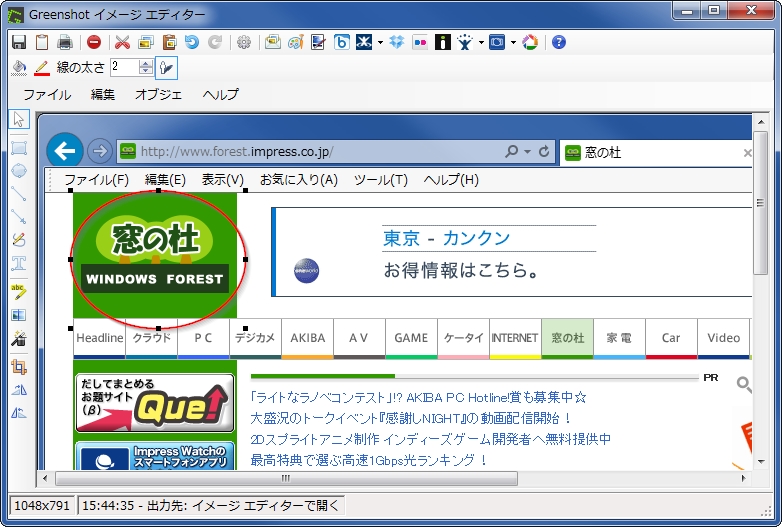Open the オブジェ menu
Screen dimensions: 782x527
pyautogui.click(x=159, y=94)
